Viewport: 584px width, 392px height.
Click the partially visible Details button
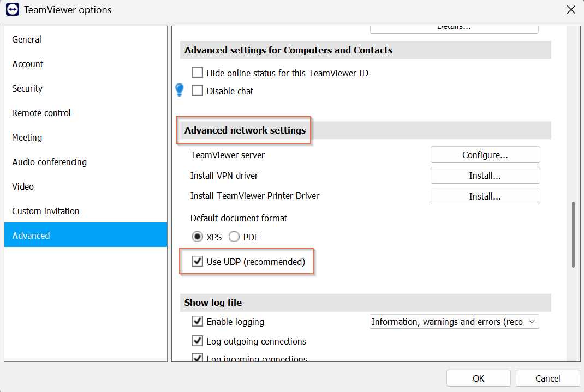click(454, 29)
